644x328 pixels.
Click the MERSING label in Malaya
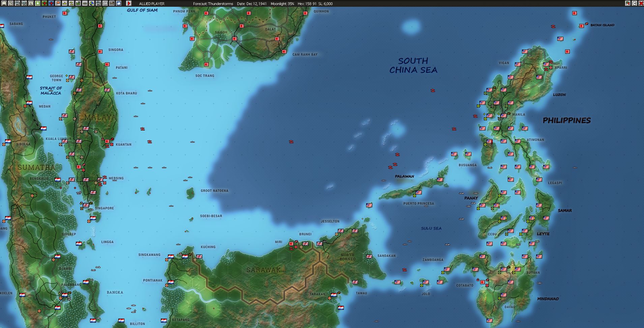[x=116, y=178]
